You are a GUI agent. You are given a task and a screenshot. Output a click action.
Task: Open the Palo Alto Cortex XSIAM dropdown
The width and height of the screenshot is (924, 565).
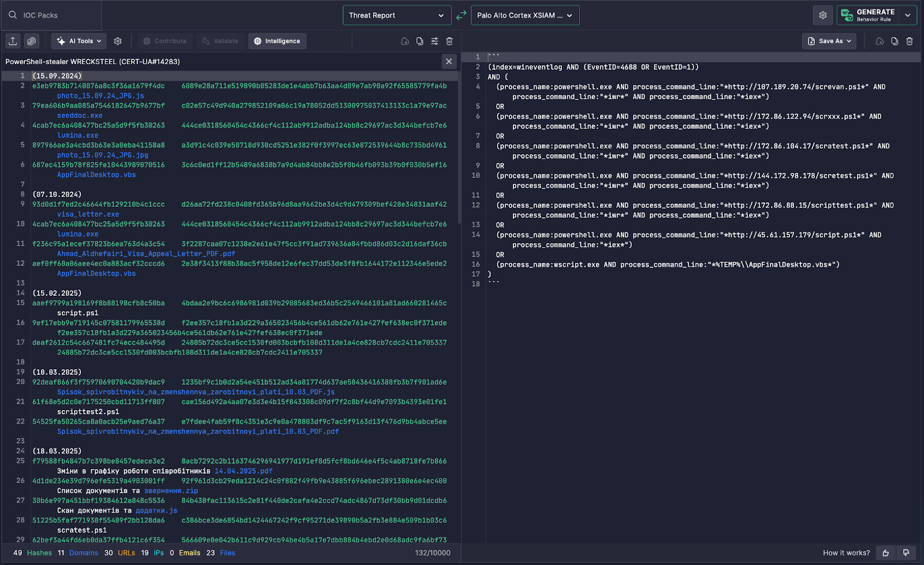tap(525, 16)
